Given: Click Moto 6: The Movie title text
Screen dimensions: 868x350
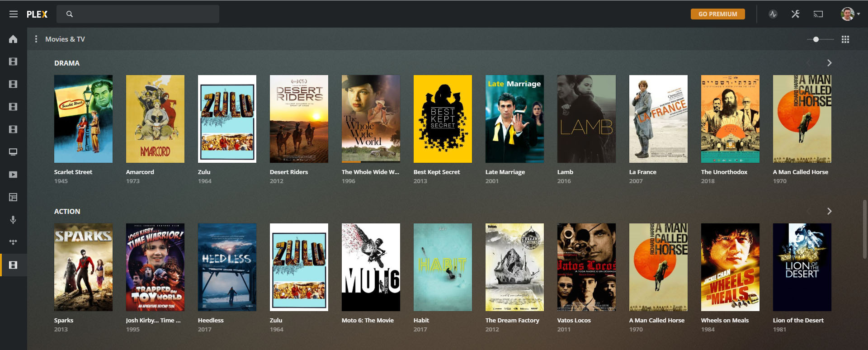Looking at the screenshot, I should pos(368,320).
